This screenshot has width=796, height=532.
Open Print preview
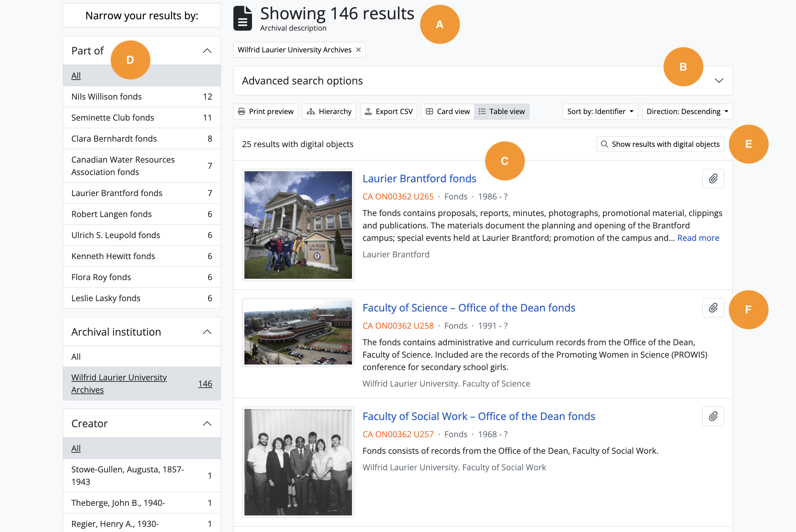pyautogui.click(x=266, y=112)
